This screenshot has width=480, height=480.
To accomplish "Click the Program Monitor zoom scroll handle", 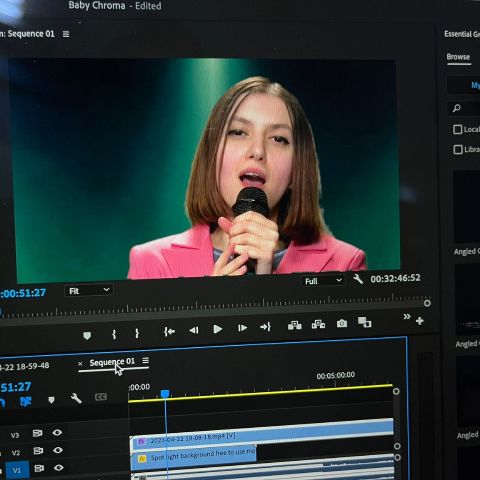I will (427, 303).
